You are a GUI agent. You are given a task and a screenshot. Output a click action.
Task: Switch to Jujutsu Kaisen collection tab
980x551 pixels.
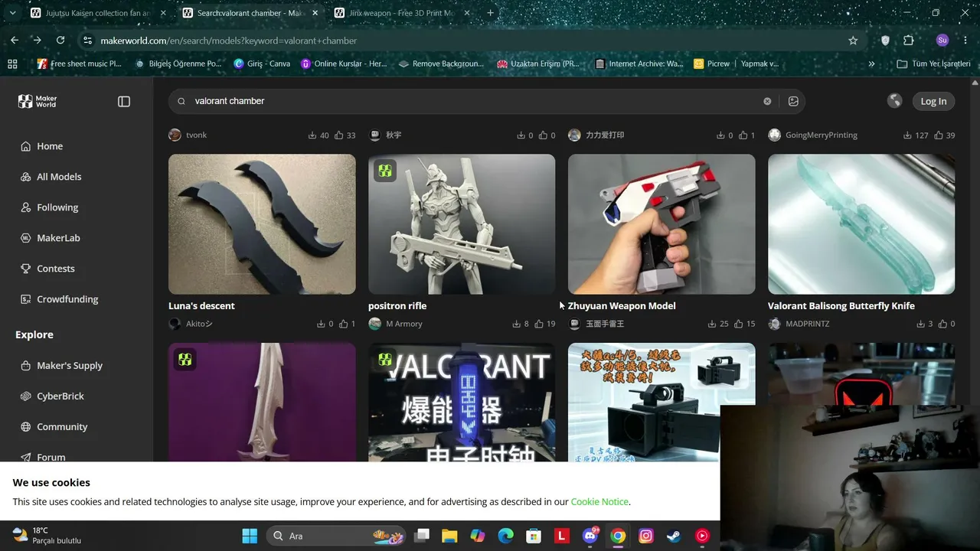(98, 13)
